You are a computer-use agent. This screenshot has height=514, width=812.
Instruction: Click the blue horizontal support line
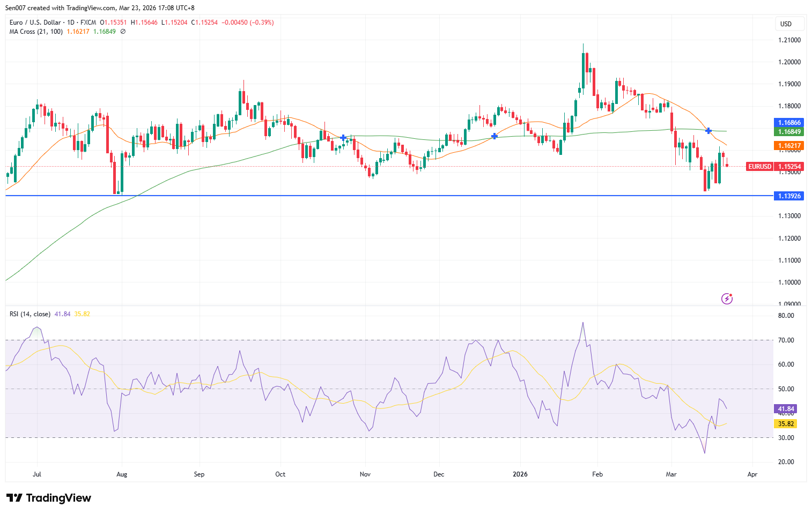375,196
